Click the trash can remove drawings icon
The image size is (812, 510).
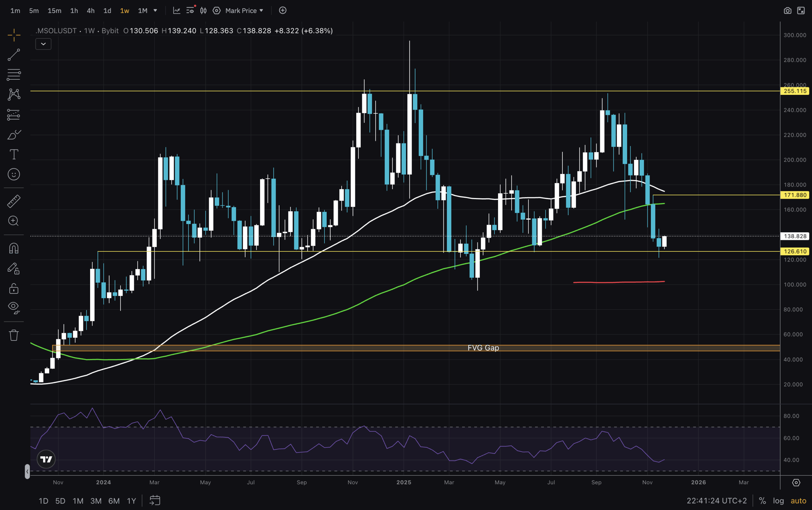[x=14, y=335]
